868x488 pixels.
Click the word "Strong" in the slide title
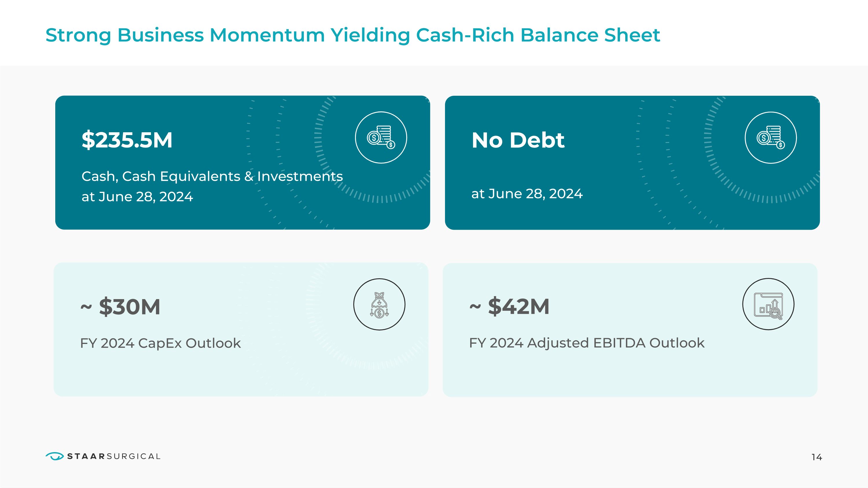click(78, 35)
